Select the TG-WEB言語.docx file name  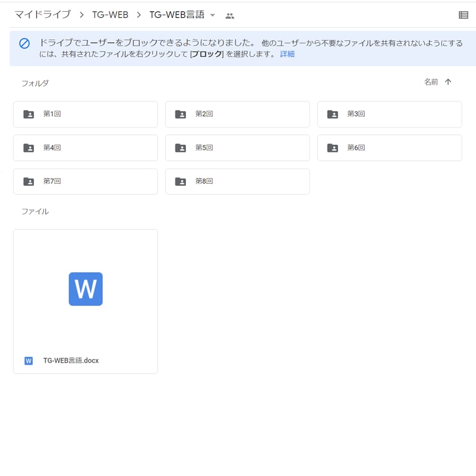tap(71, 361)
